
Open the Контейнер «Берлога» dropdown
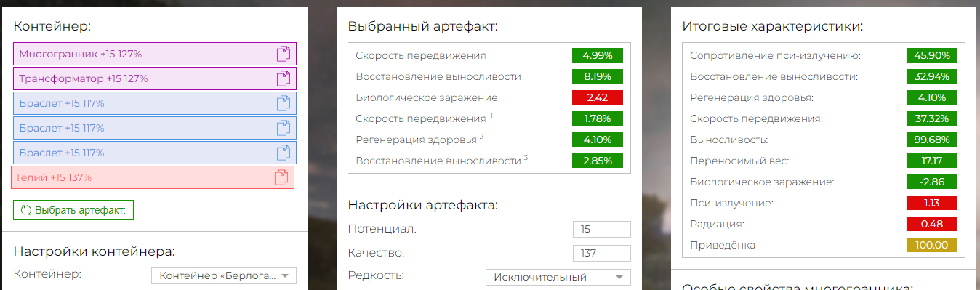224,275
